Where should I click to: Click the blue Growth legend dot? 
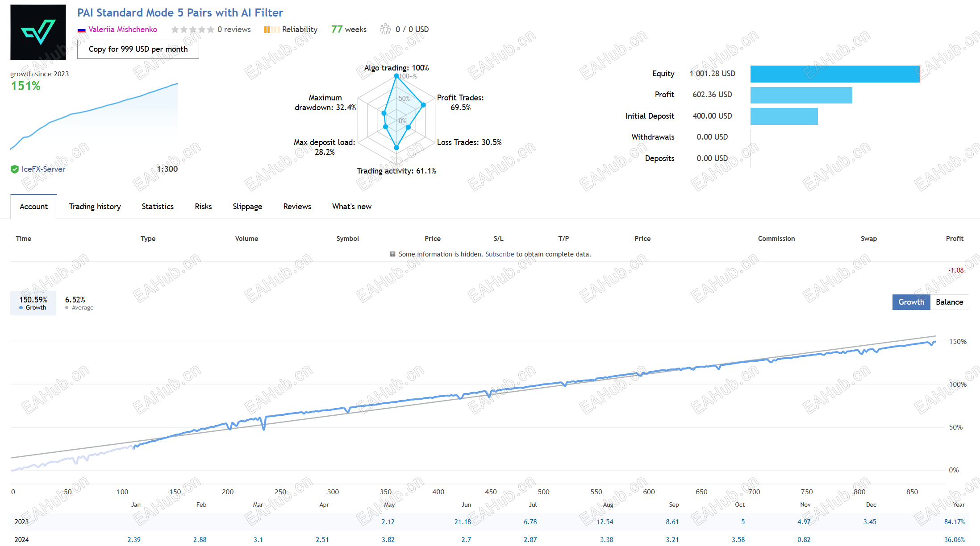(21, 308)
